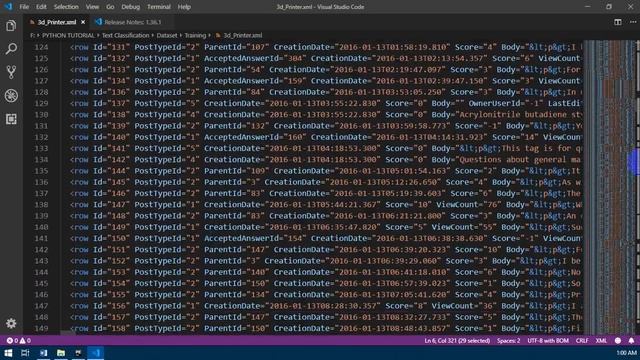Click ViewCount="36" on line 147
Image resolution: width=640 pixels, height=360 pixels.
pyautogui.click(x=464, y=306)
